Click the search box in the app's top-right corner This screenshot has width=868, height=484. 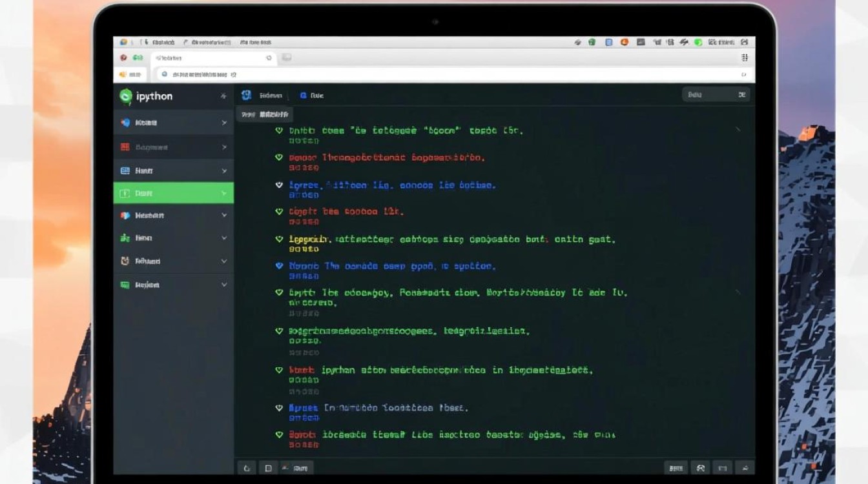(x=716, y=95)
